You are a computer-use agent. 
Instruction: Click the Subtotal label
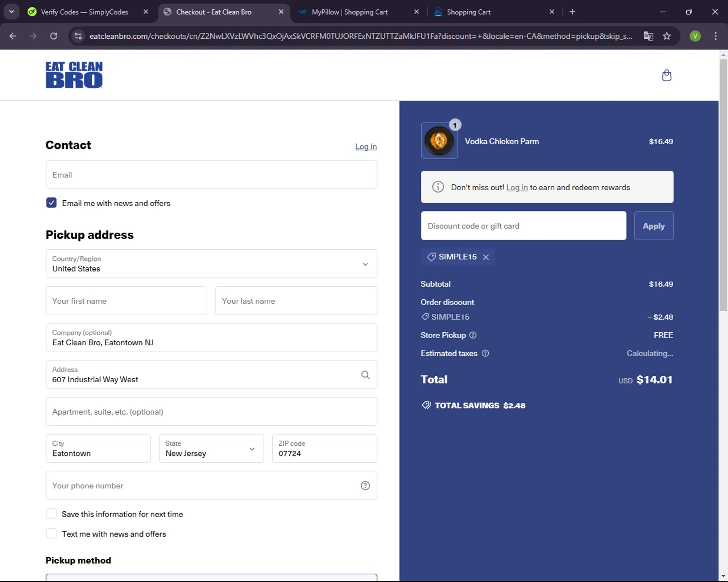pyautogui.click(x=435, y=284)
